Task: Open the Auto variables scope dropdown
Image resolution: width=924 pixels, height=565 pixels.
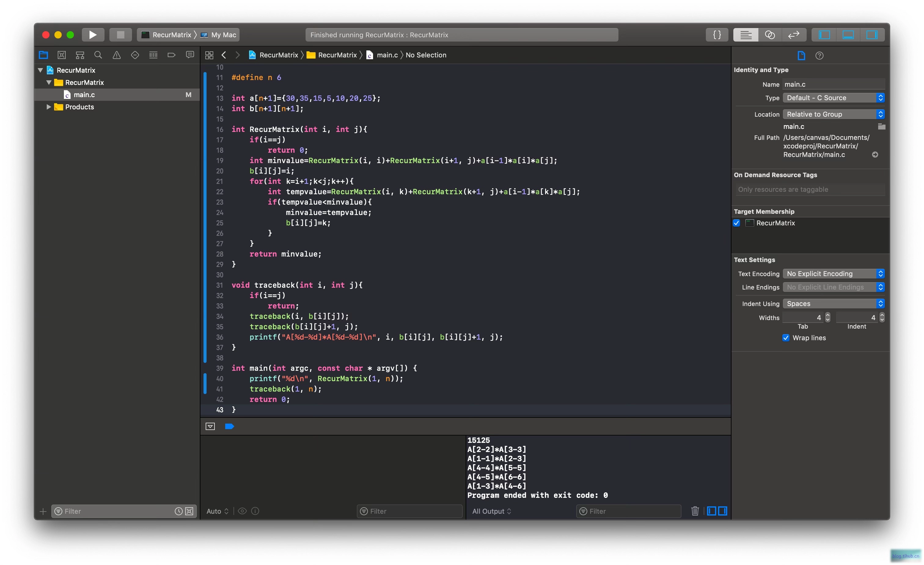Action: (x=218, y=511)
